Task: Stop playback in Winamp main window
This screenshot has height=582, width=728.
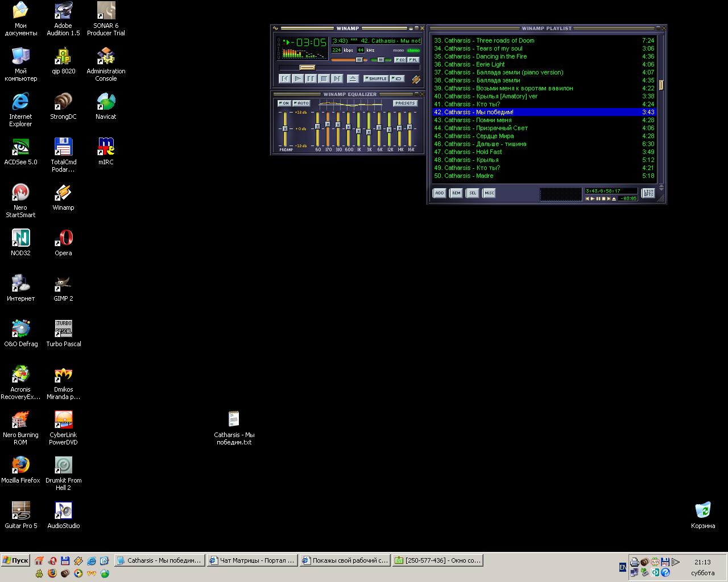Action: (324, 79)
